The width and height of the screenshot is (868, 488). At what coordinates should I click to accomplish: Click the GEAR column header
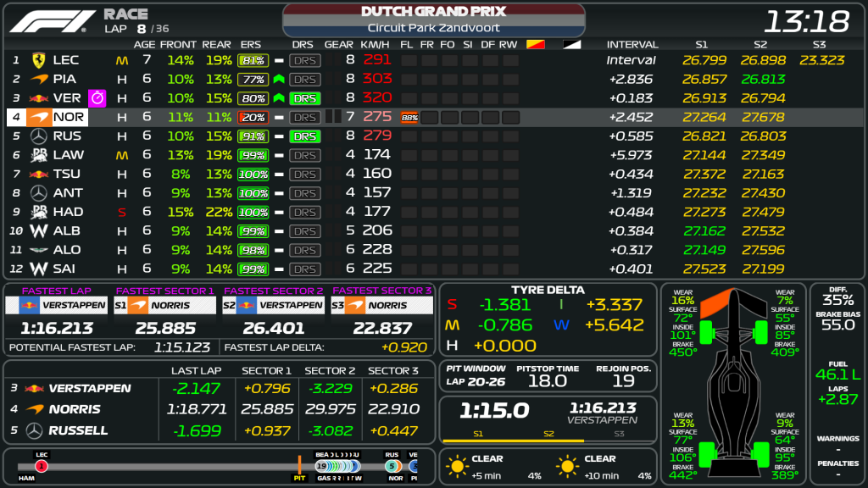coord(339,45)
